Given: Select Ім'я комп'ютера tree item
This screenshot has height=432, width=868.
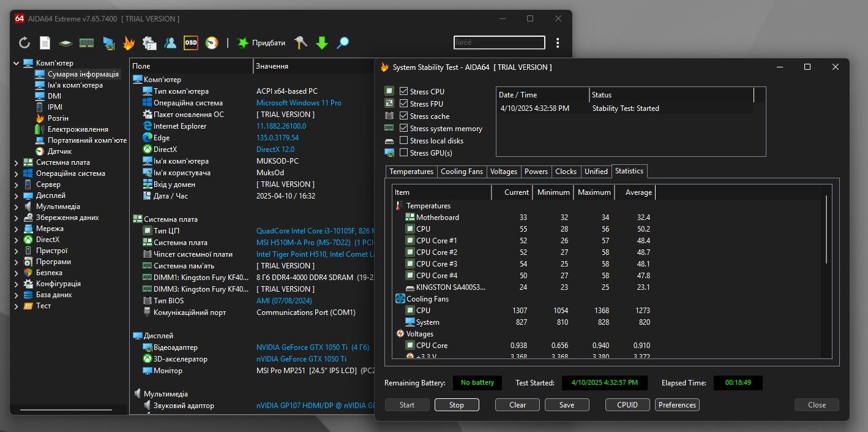Looking at the screenshot, I should click(x=75, y=85).
